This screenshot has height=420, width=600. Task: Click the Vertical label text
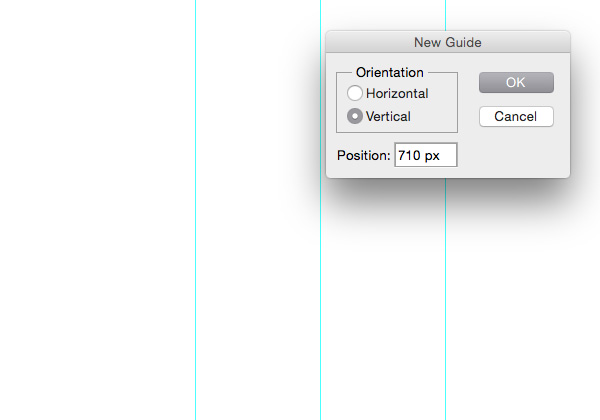(388, 116)
